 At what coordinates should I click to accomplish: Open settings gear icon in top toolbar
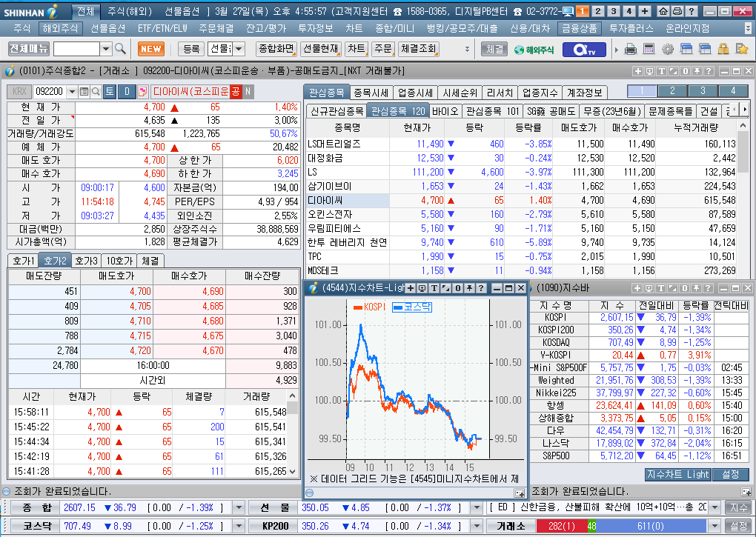(x=667, y=49)
